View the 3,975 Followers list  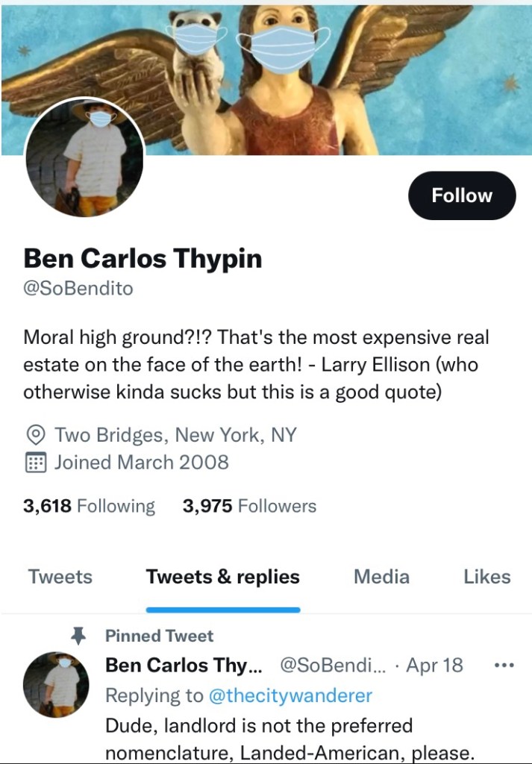[249, 506]
